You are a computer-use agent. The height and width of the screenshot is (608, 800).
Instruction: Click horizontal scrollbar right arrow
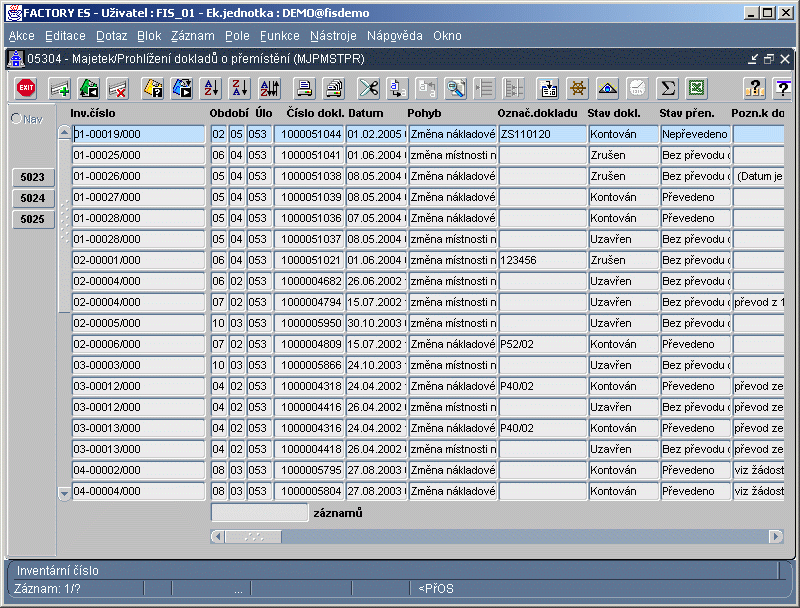coord(776,537)
